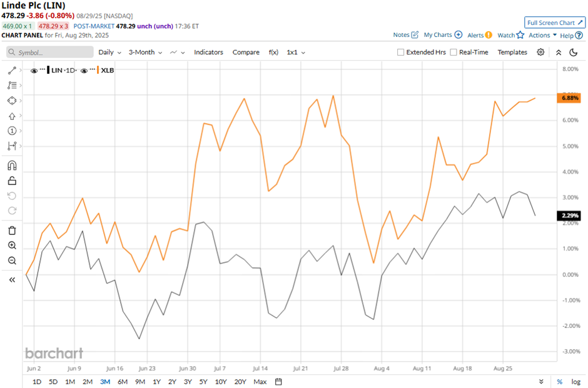Click the 2.29% LIN price label
This screenshot has width=588, height=388.
tap(569, 216)
